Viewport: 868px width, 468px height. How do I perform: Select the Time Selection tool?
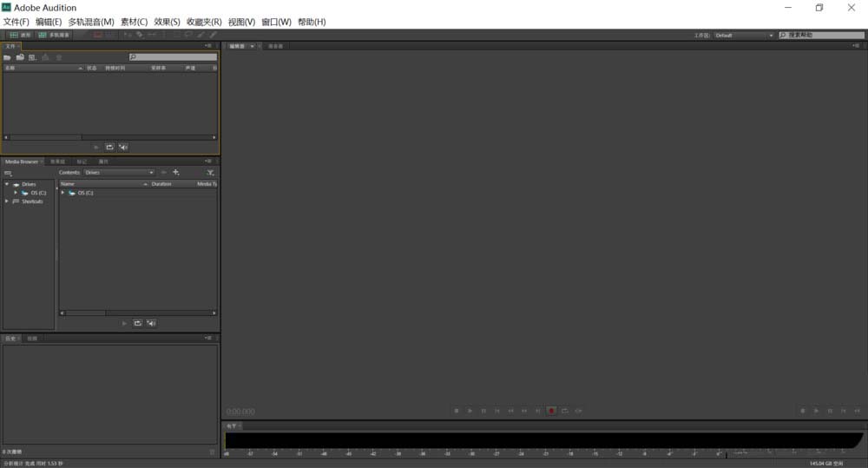click(x=164, y=35)
